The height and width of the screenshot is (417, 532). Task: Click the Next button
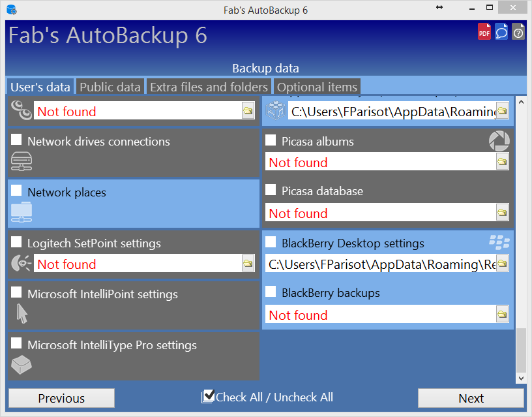(x=471, y=398)
